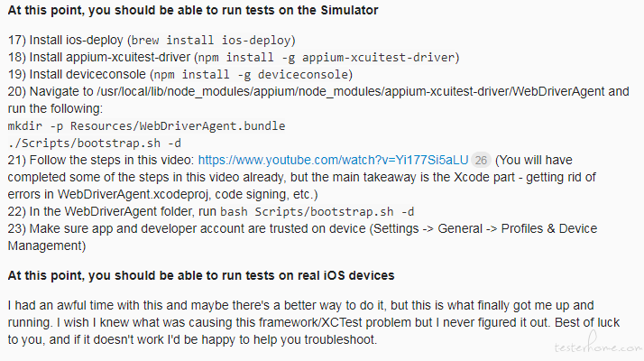Click the 'Profiles & Device' text in step 23
This screenshot has height=361, width=644.
click(549, 228)
